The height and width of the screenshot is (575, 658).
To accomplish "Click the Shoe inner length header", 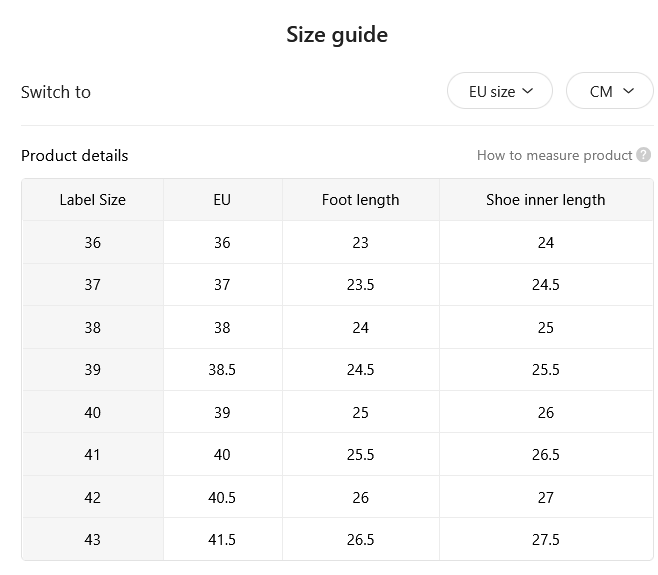I will (x=546, y=200).
